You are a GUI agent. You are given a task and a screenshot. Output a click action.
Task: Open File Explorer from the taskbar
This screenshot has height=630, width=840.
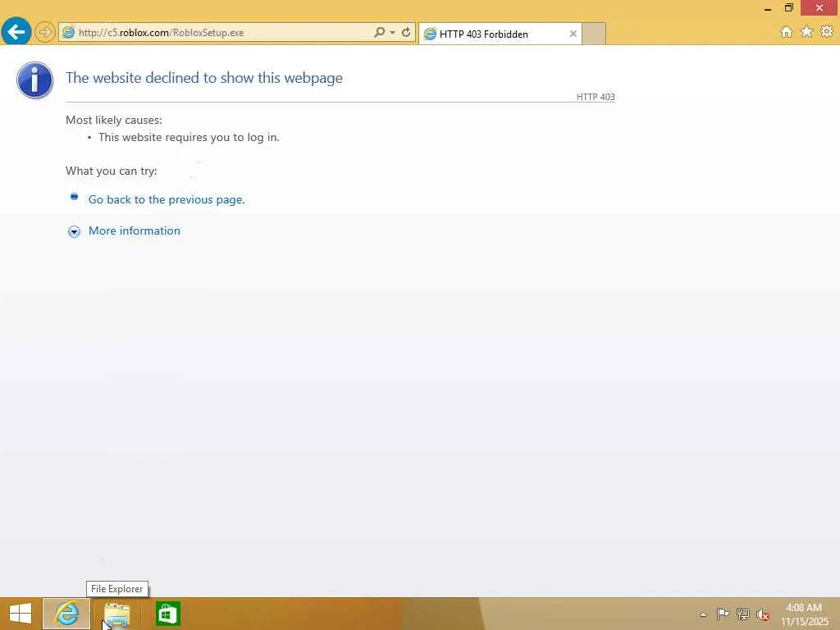tap(116, 614)
